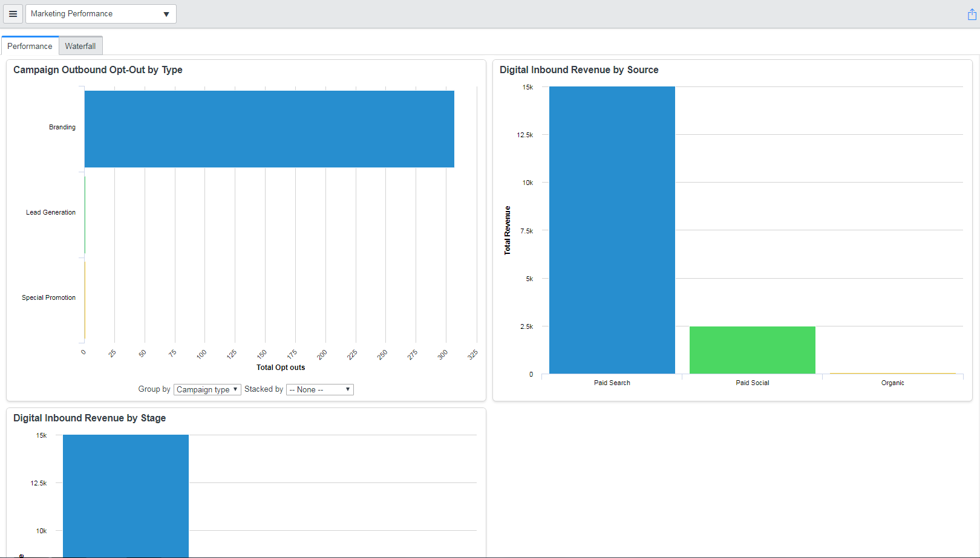Open the Stacked by None dropdown

pos(320,389)
